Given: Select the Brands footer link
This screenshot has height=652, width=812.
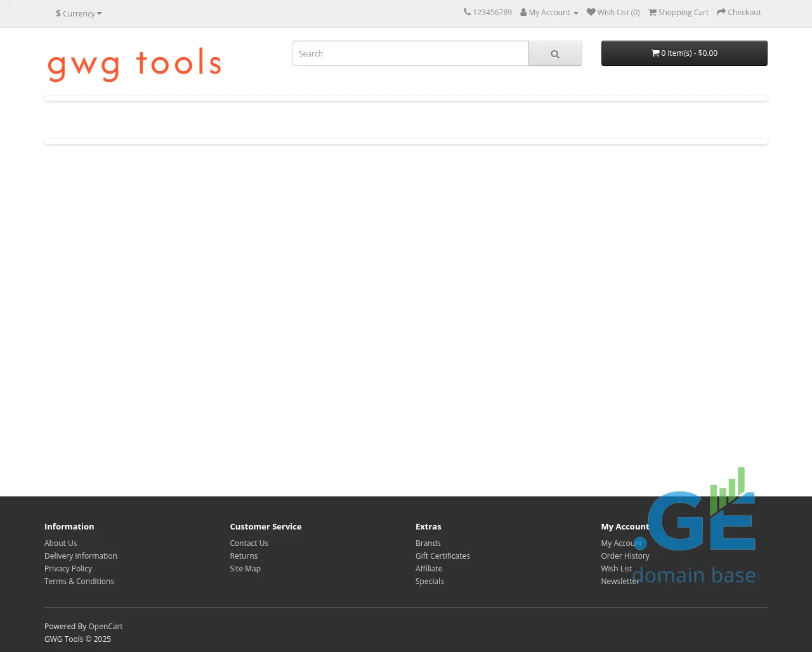Looking at the screenshot, I should [428, 543].
